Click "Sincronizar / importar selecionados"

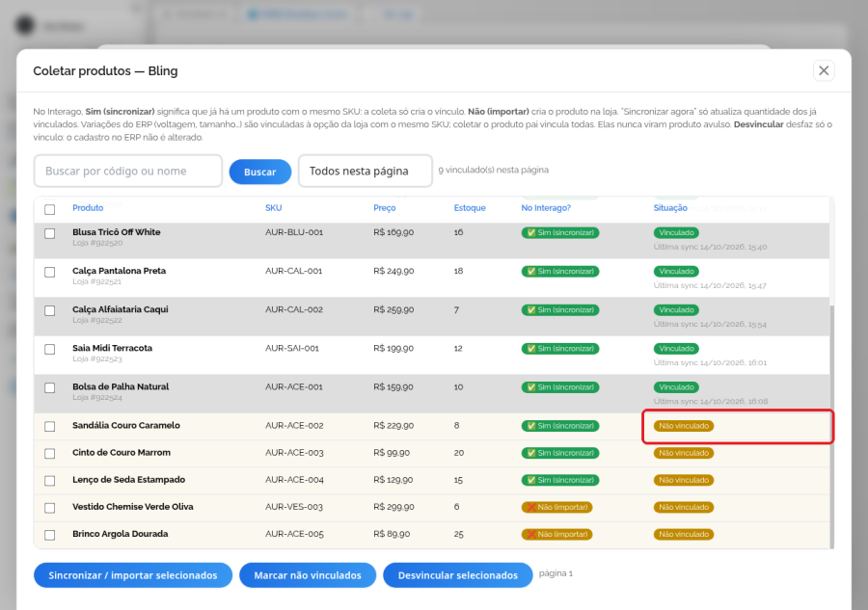point(133,575)
